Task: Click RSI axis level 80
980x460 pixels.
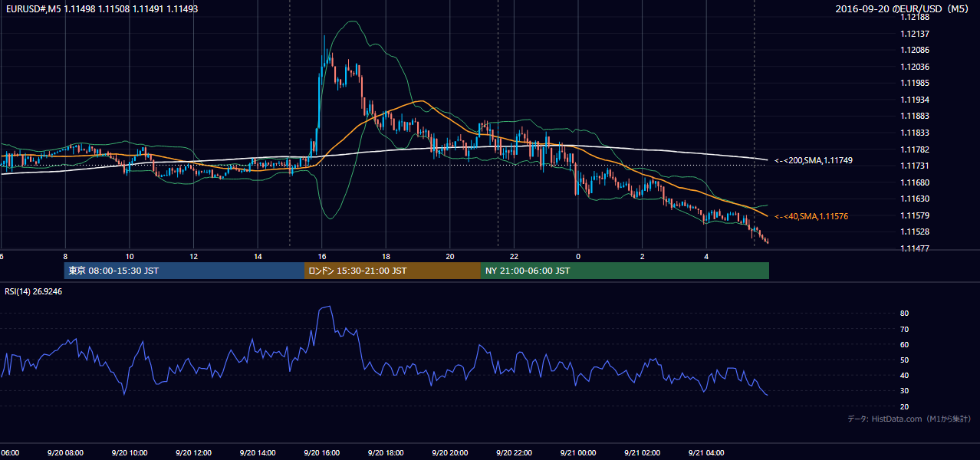Action: click(905, 314)
